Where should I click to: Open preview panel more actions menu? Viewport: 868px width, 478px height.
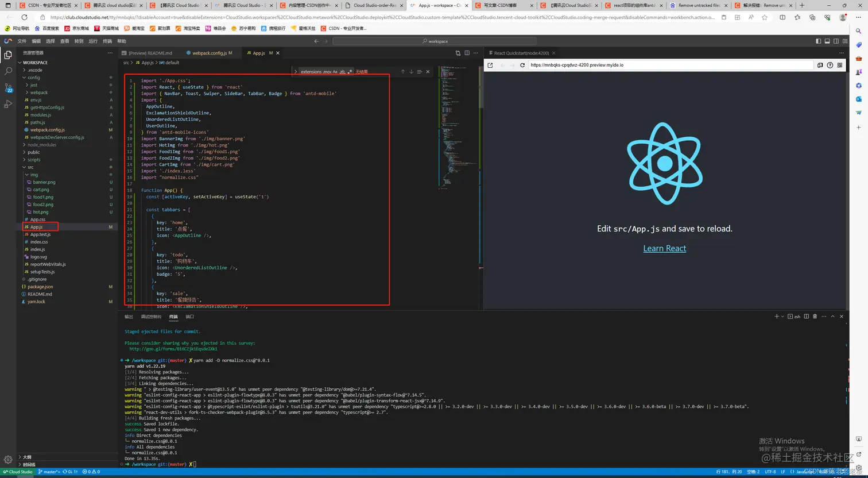tap(842, 53)
